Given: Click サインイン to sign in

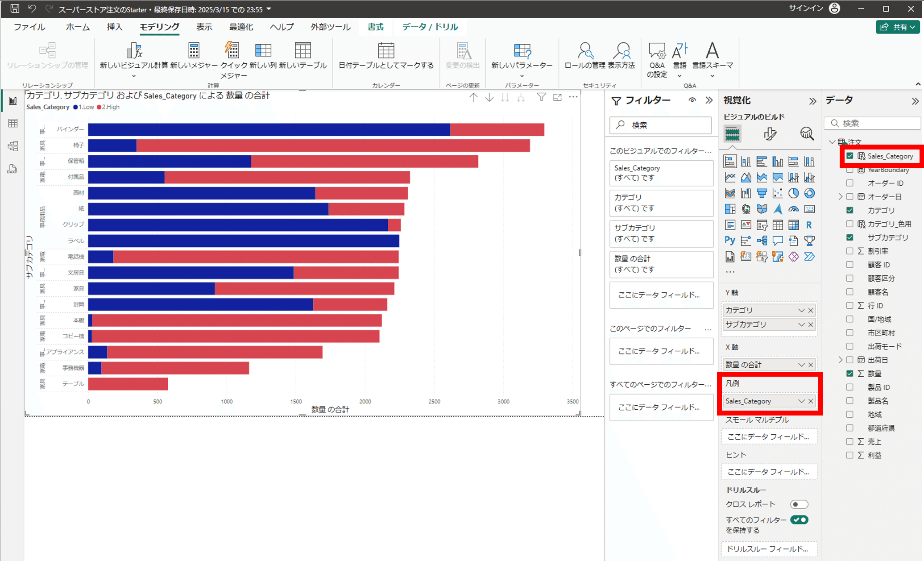Looking at the screenshot, I should [x=806, y=8].
